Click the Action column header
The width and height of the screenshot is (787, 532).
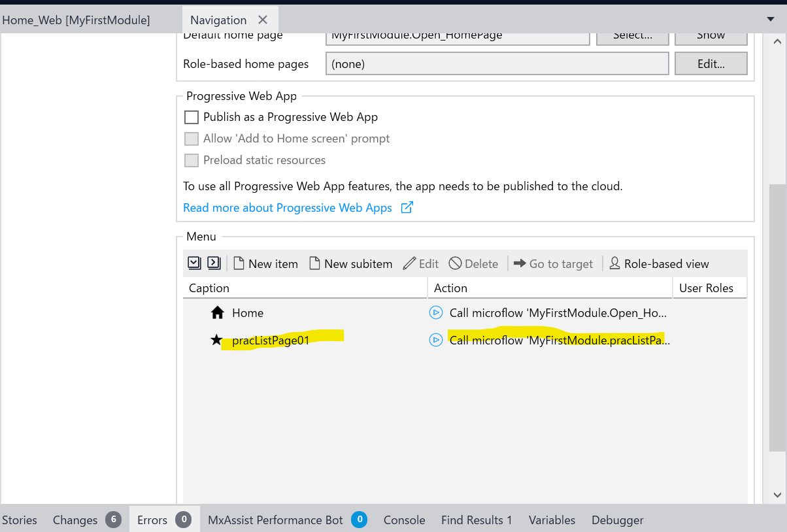550,288
